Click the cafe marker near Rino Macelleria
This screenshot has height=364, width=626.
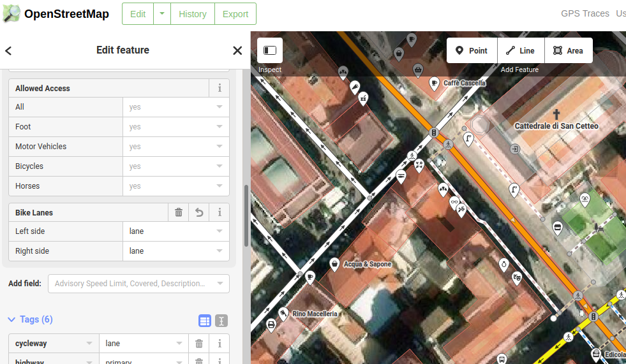click(309, 277)
